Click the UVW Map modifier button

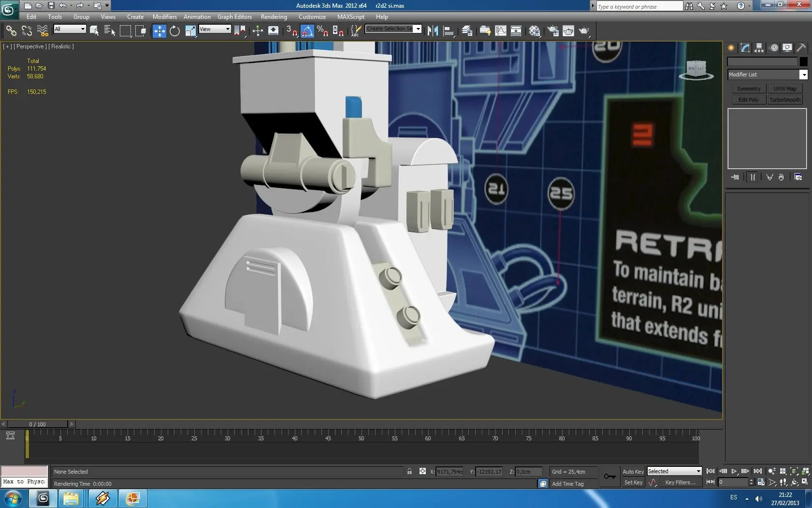785,89
